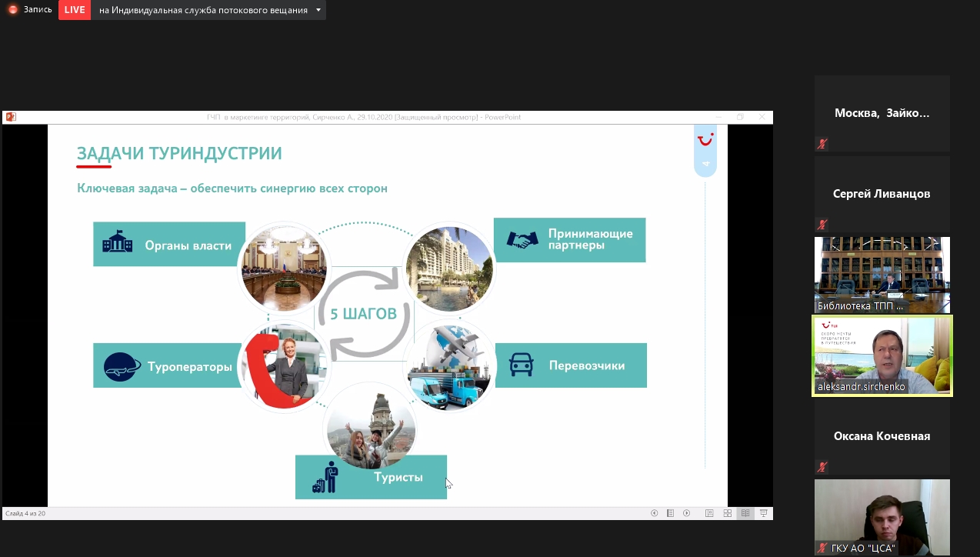This screenshot has height=557, width=980.
Task: Open Slide Sorter view
Action: point(727,513)
